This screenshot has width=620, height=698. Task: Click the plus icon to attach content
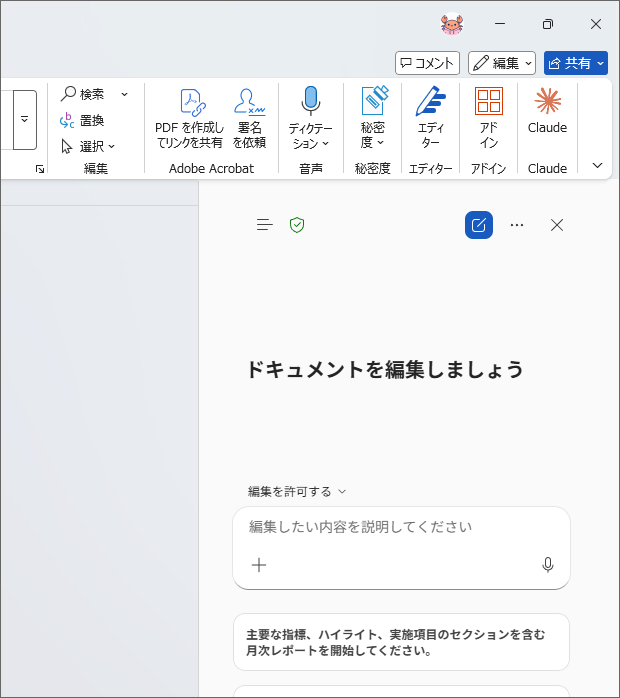(259, 565)
